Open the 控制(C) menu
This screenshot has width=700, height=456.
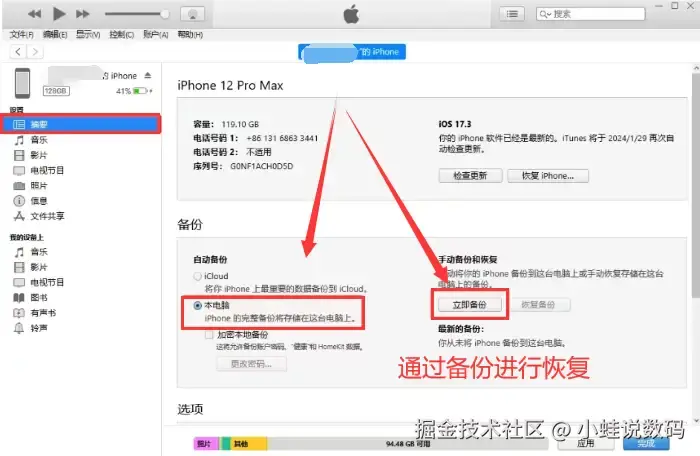121,34
